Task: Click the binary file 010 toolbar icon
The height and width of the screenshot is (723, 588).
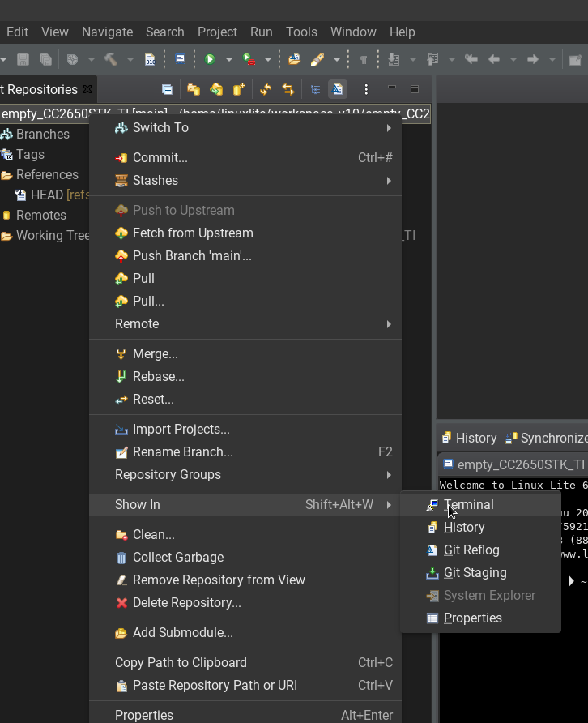Action: [x=150, y=59]
